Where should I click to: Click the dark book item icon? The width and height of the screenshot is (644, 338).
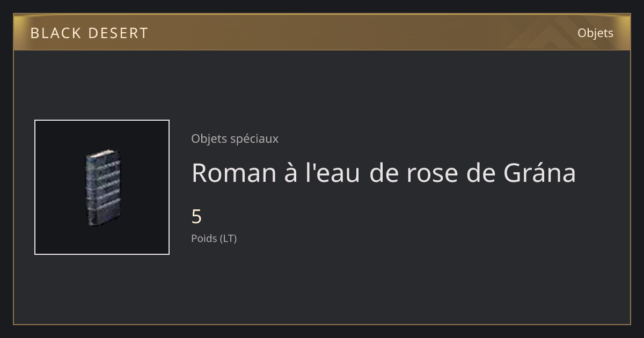(x=103, y=188)
